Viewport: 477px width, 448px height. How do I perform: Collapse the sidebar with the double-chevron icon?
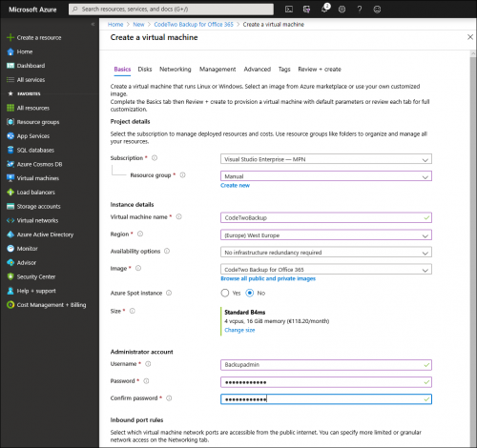93,24
